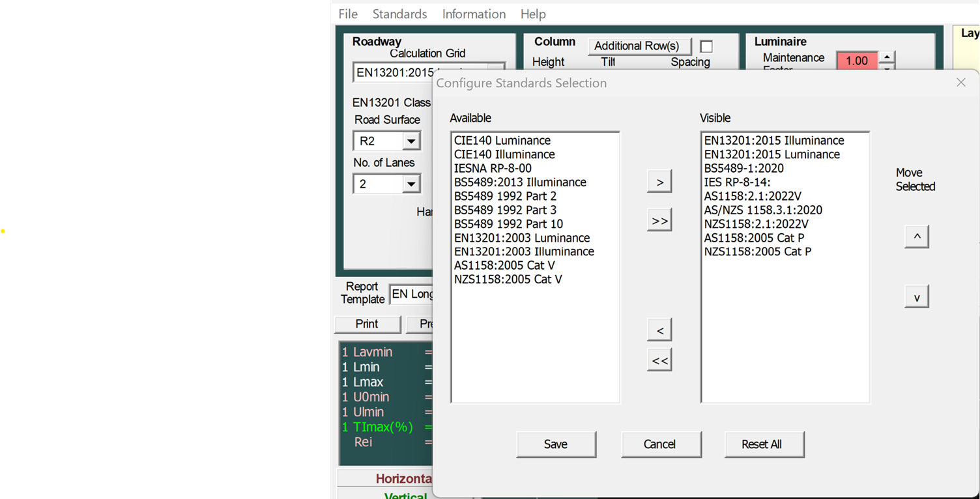Screen dimensions: 980x499
Task: Select the red Maintenance Factor value field
Action: [x=856, y=61]
